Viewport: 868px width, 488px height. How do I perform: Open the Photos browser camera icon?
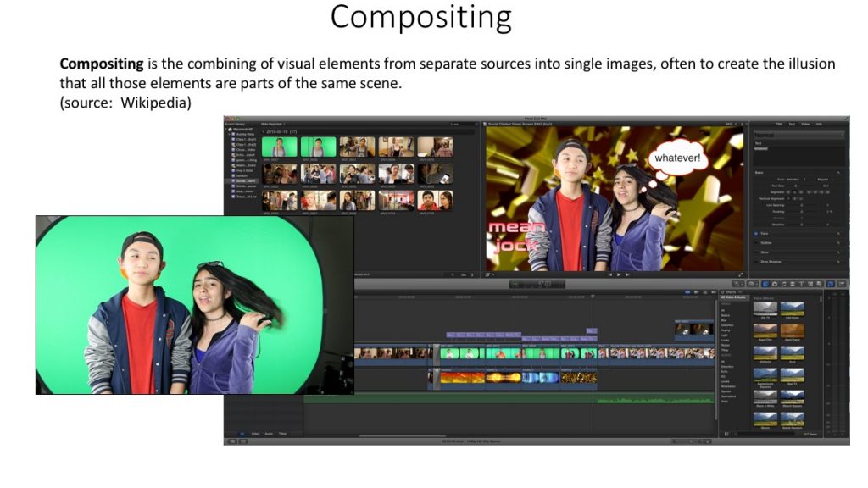(x=775, y=284)
